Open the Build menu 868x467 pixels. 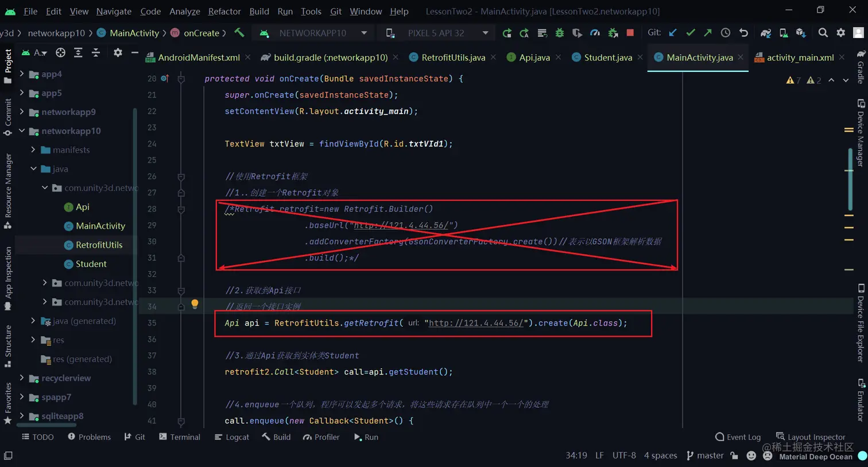pos(259,11)
